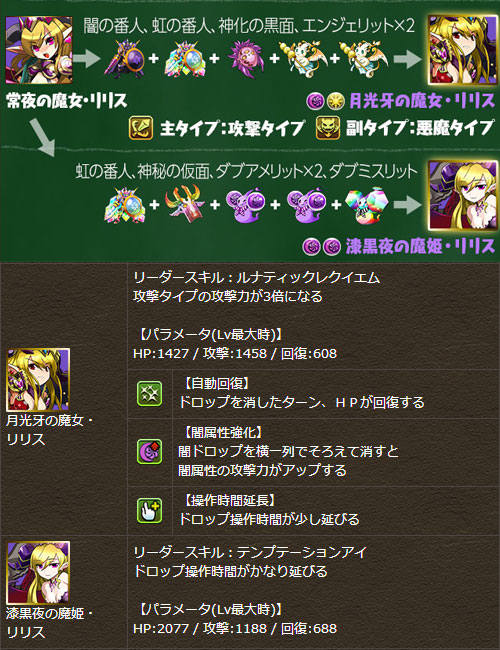The width and height of the screenshot is (500, 650).
Task: Click the 悪魔タイプ sub type devil icon
Action: click(x=328, y=128)
